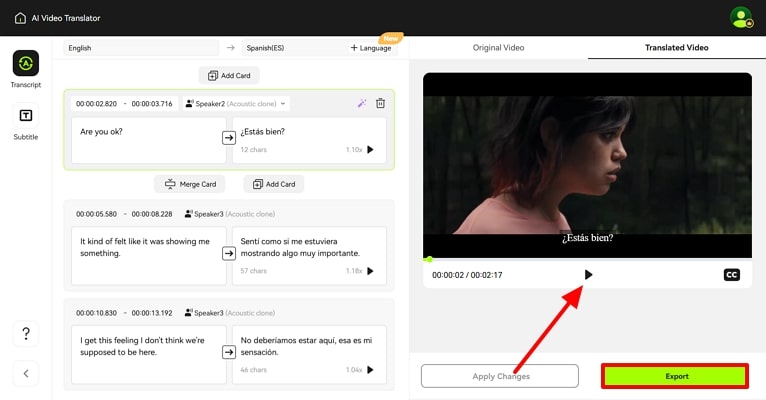Translate arrow for 'I get this feeling' card
The image size is (766, 400).
[229, 352]
